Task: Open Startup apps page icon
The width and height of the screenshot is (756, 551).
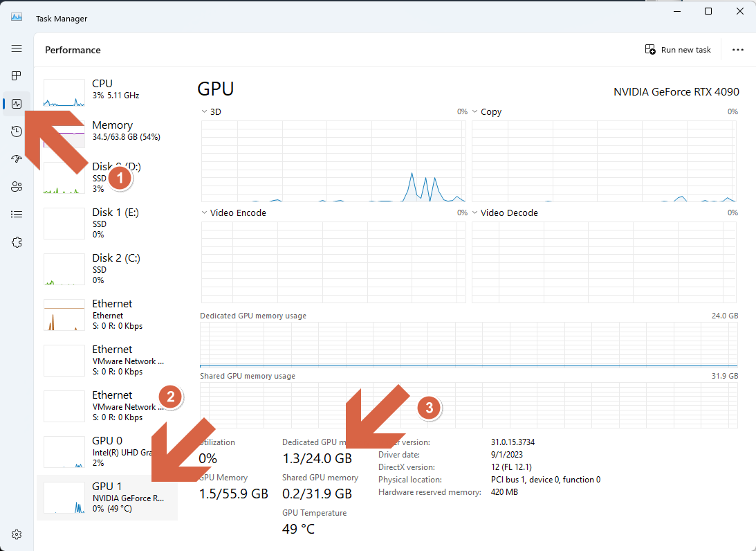Action: [x=17, y=159]
